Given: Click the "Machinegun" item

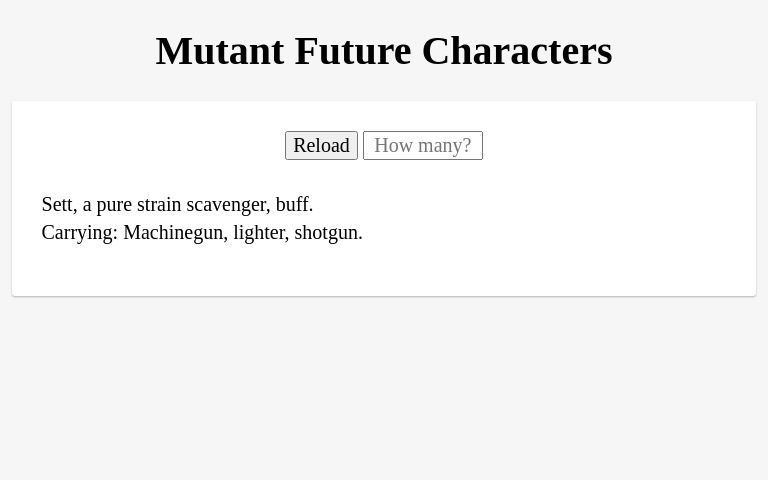Looking at the screenshot, I should point(174,233).
